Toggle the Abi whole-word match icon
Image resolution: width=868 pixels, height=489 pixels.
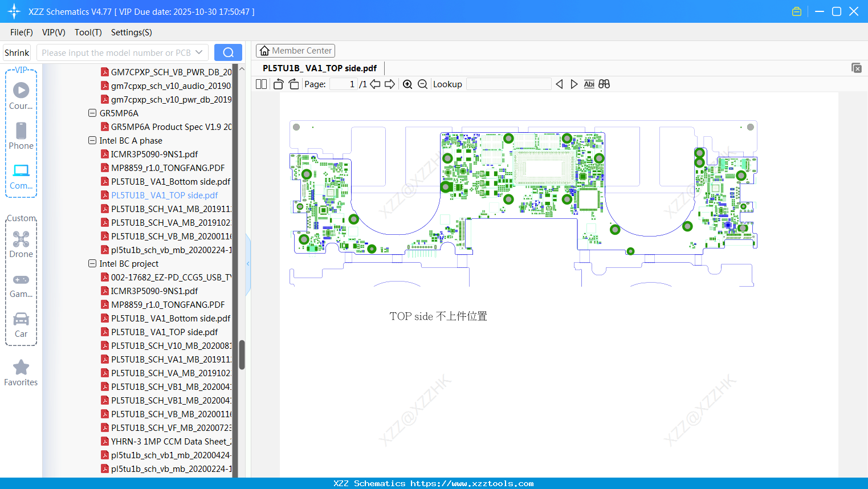coord(589,84)
